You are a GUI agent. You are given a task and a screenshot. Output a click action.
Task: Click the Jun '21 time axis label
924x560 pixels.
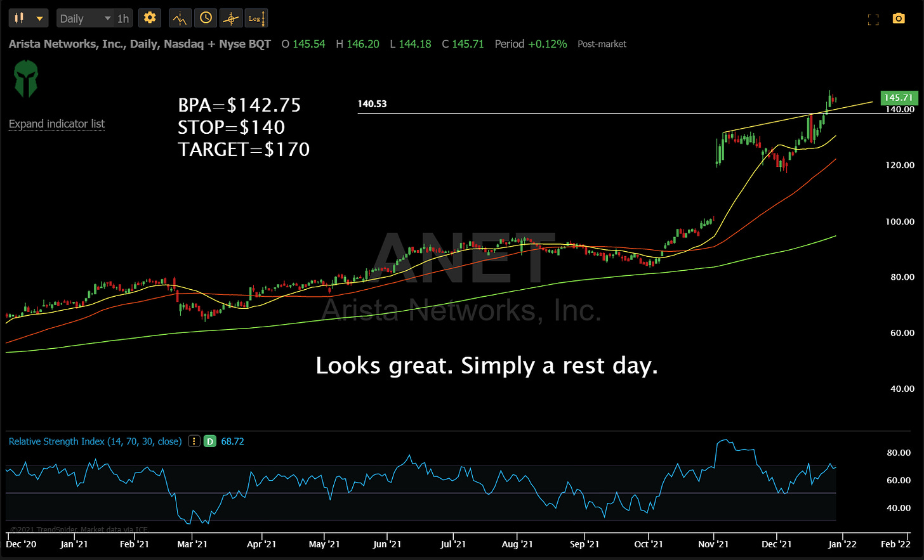tap(387, 544)
